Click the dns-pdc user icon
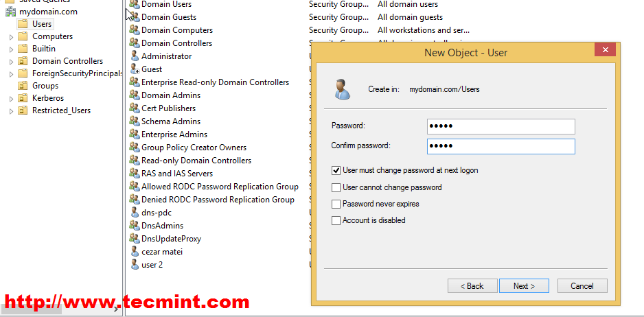This screenshot has width=644, height=317. 134,213
